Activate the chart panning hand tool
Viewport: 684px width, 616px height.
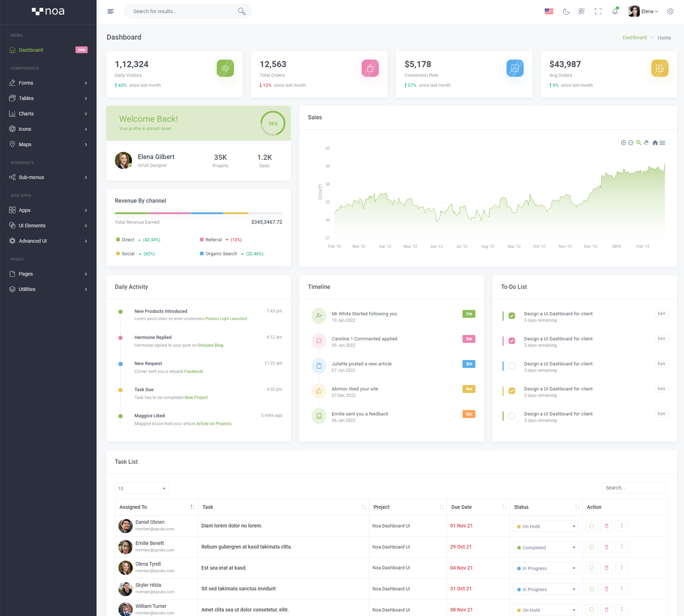point(646,142)
